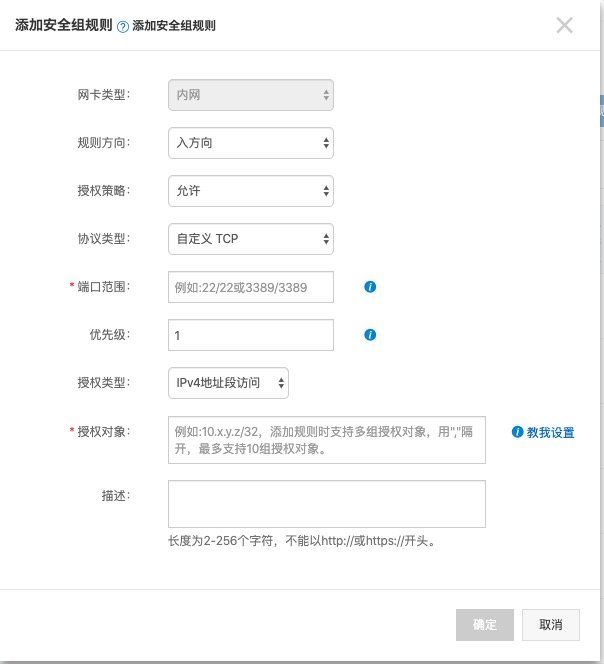Click the 授权对象 label
The width and height of the screenshot is (604, 664).
[103, 432]
